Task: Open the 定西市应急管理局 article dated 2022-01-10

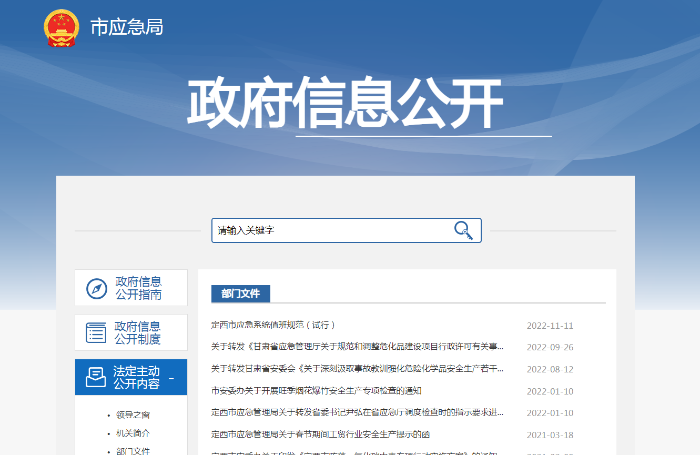Action: tap(357, 413)
